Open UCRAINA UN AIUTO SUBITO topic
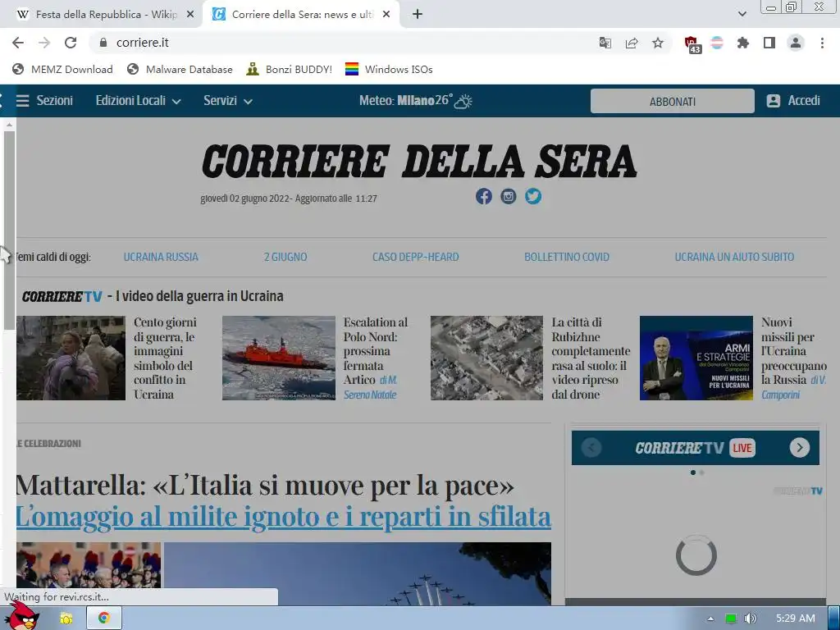The image size is (840, 630). click(x=734, y=257)
